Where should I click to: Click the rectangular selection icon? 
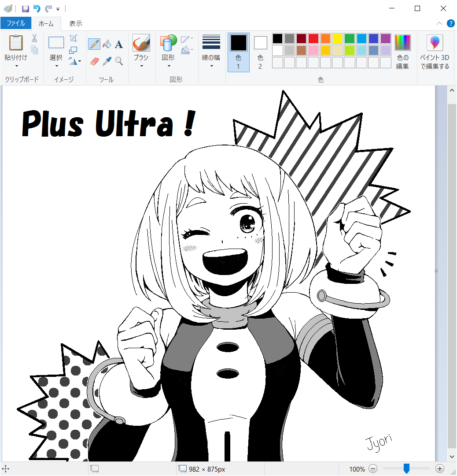pos(56,42)
